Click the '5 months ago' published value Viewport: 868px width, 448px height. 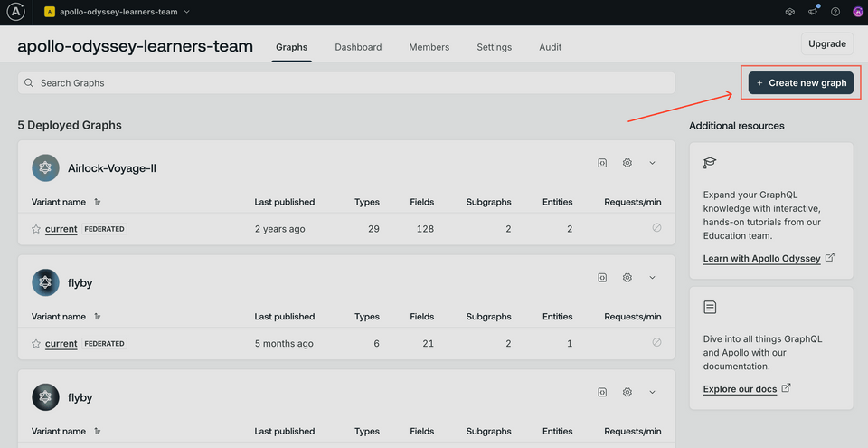(x=284, y=344)
